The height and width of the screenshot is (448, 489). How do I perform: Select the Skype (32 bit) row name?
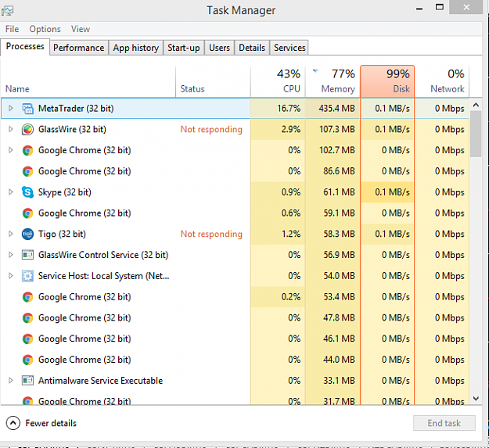pyautogui.click(x=65, y=192)
